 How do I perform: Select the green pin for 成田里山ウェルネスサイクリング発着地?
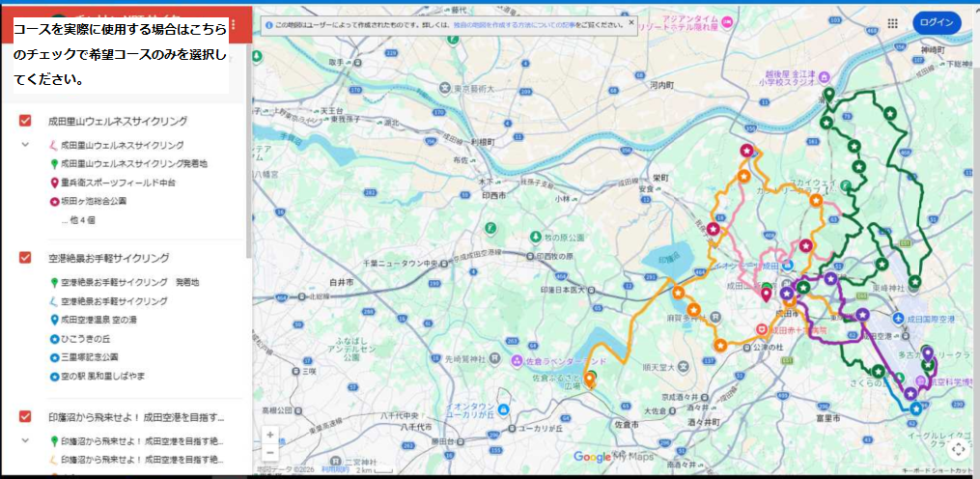click(x=54, y=164)
